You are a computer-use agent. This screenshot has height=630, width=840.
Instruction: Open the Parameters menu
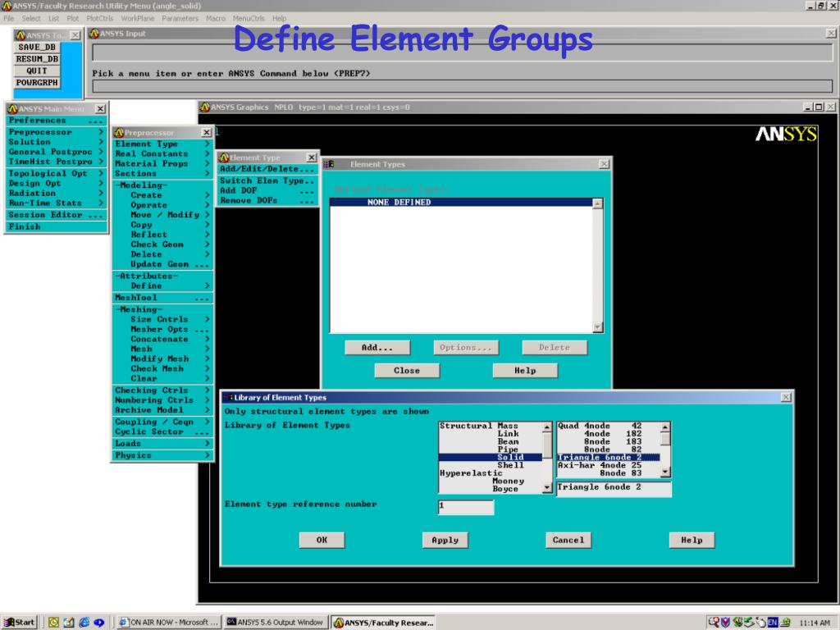point(180,18)
